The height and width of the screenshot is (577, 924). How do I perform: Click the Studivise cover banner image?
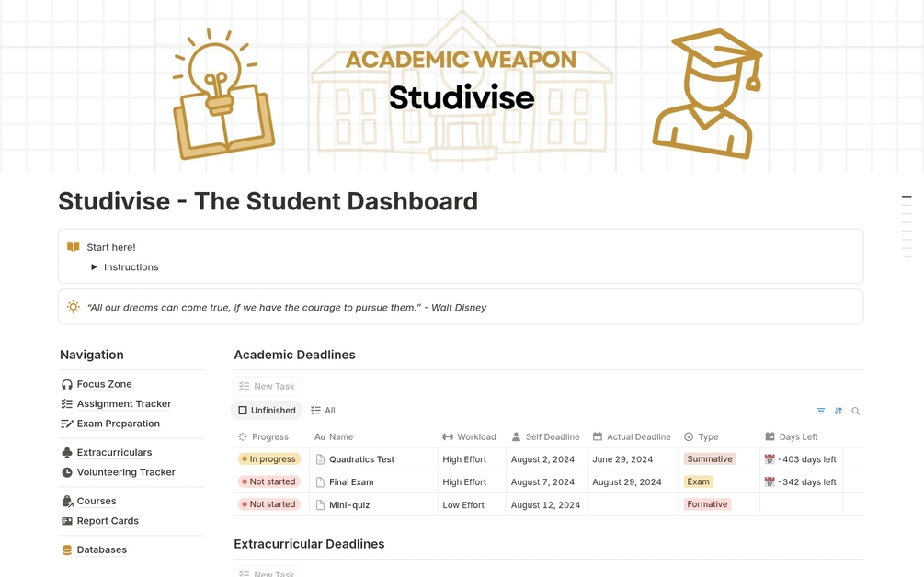click(462, 86)
